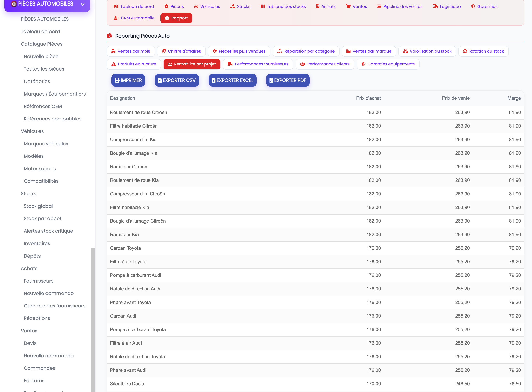
Task: Select the Rentabilite par projet report tab
Action: [192, 64]
